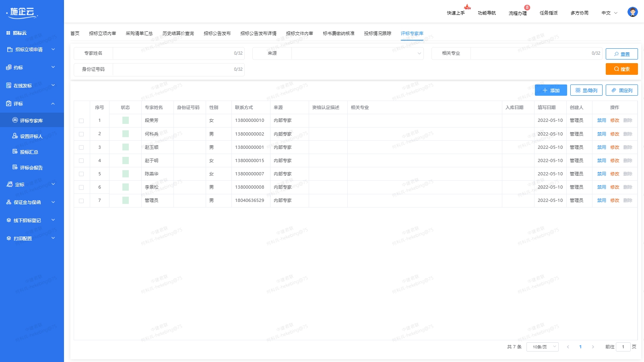Click the 定标 sidebar icon
The width and height of the screenshot is (644, 362).
point(10,184)
